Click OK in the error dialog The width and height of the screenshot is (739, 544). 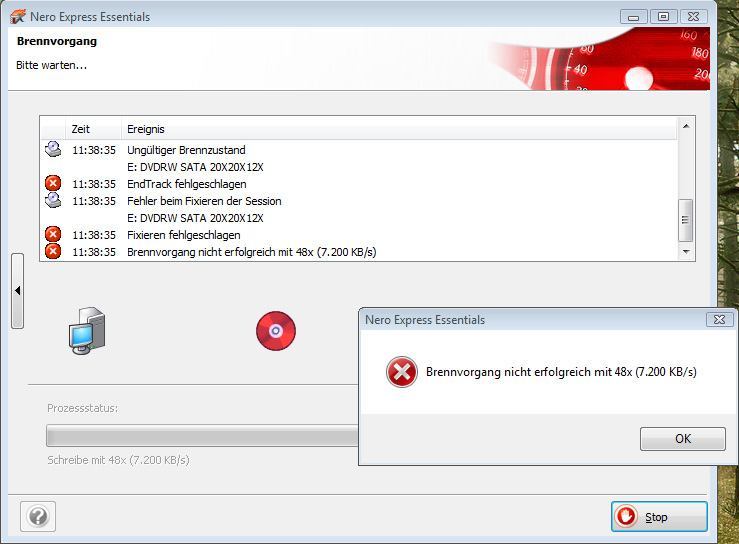pyautogui.click(x=682, y=439)
